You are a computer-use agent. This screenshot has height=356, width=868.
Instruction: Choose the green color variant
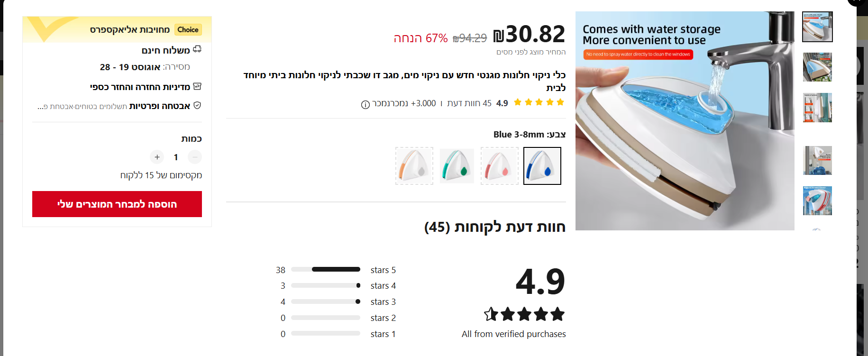457,166
